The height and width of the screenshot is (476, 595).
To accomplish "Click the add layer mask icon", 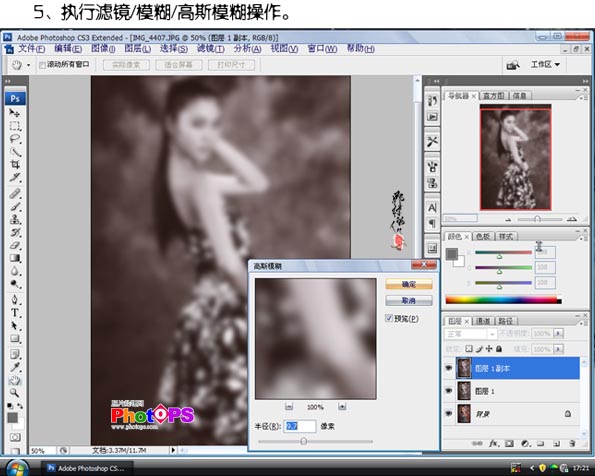I will (x=509, y=443).
